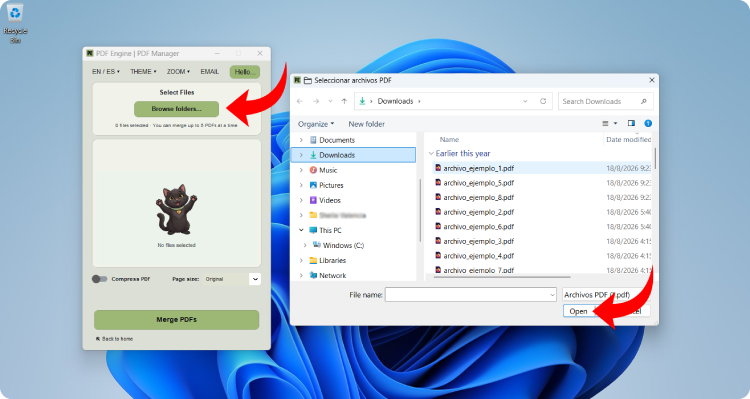Refresh the Downloads folder view
The width and height of the screenshot is (750, 399).
coord(543,101)
